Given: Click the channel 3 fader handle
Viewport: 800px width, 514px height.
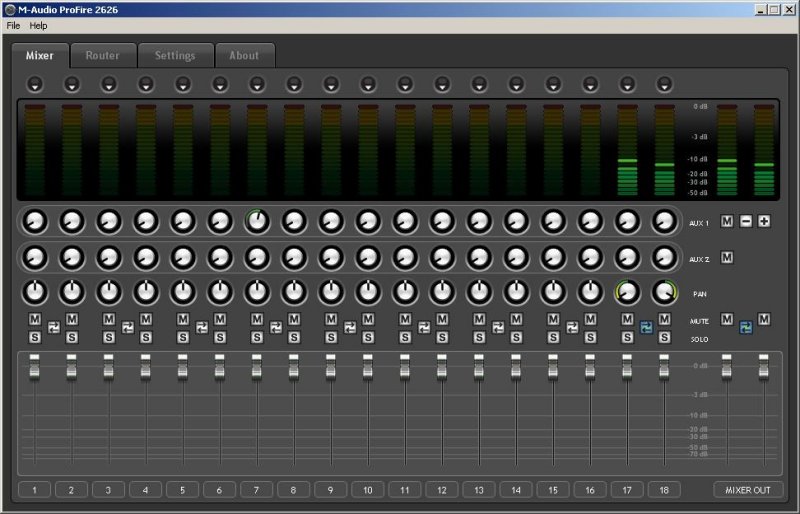Looking at the screenshot, I should click(x=109, y=366).
